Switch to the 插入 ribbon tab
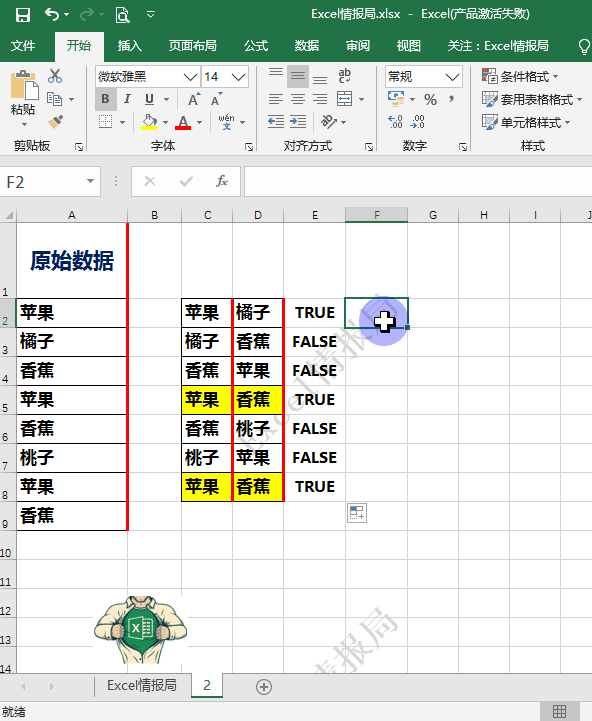The height and width of the screenshot is (721, 592). (x=129, y=46)
